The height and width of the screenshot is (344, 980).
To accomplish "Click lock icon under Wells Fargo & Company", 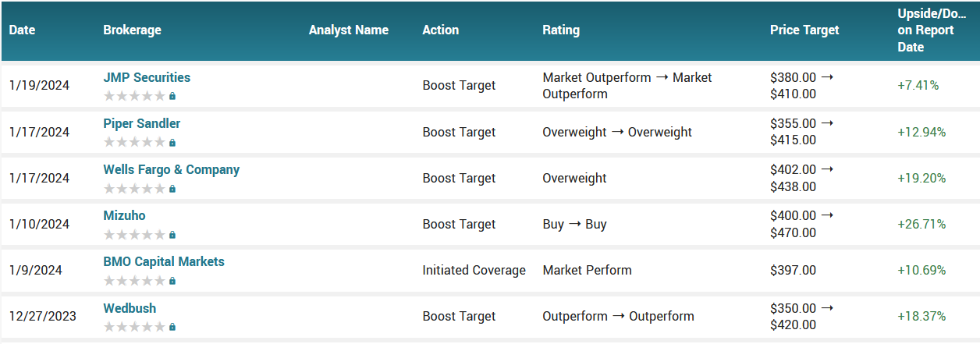I will click(x=172, y=188).
